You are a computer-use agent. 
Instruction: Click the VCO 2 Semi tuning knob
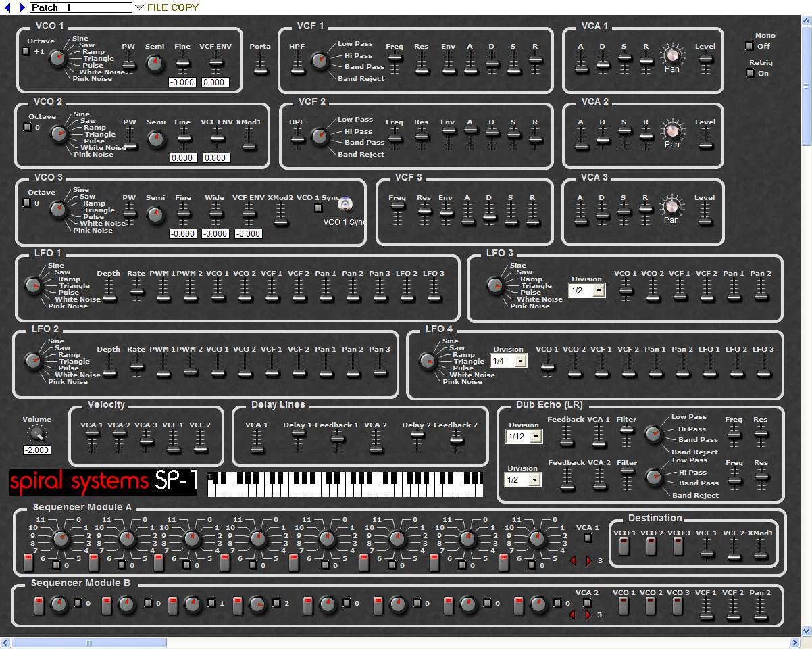pos(155,139)
